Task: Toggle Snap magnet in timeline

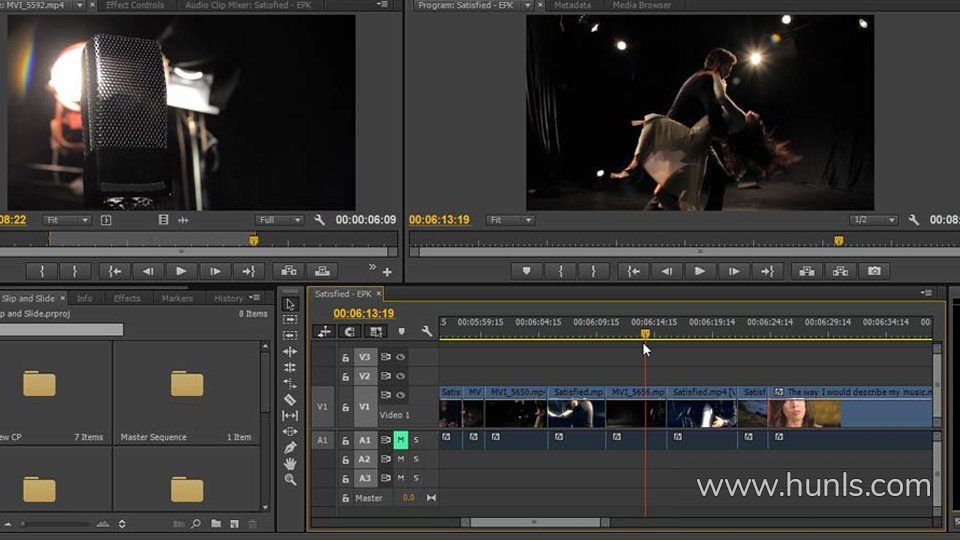Action: pos(350,331)
